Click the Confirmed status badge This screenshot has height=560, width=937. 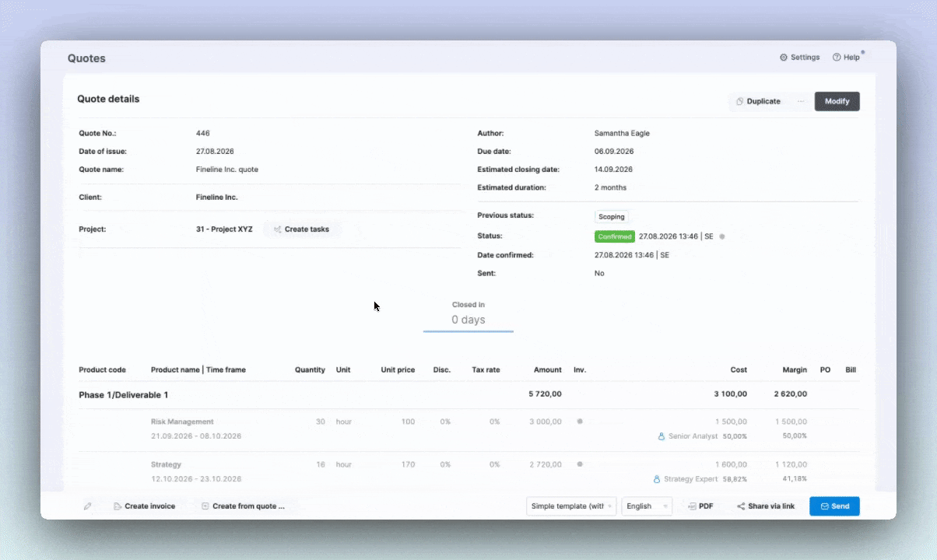(x=614, y=236)
